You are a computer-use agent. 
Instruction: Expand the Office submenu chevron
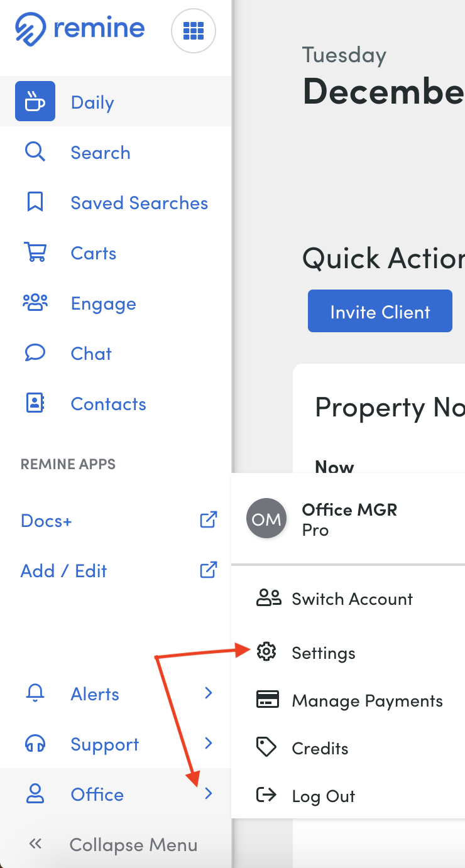coord(209,794)
